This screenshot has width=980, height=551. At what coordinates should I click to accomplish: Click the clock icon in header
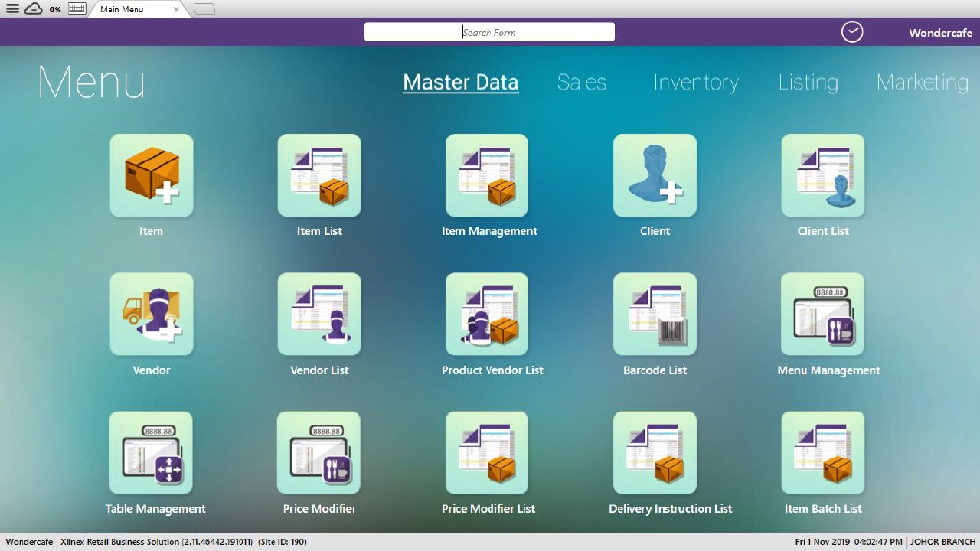(x=852, y=32)
